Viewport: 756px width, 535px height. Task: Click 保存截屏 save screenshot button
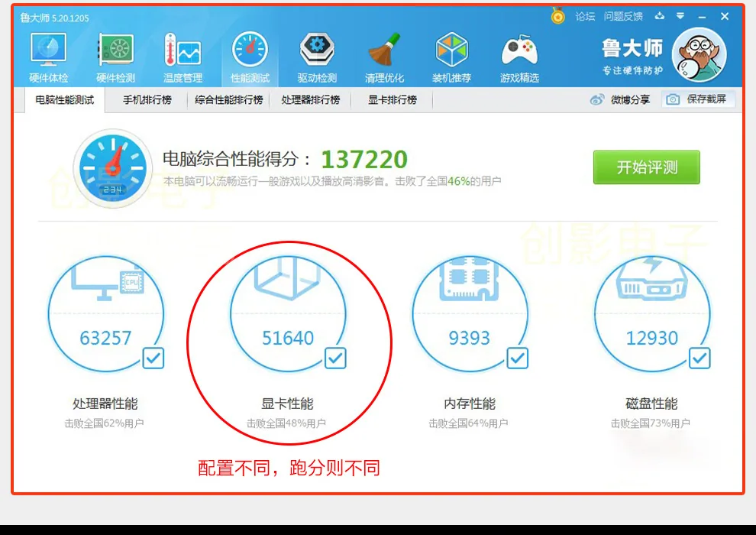tap(699, 99)
